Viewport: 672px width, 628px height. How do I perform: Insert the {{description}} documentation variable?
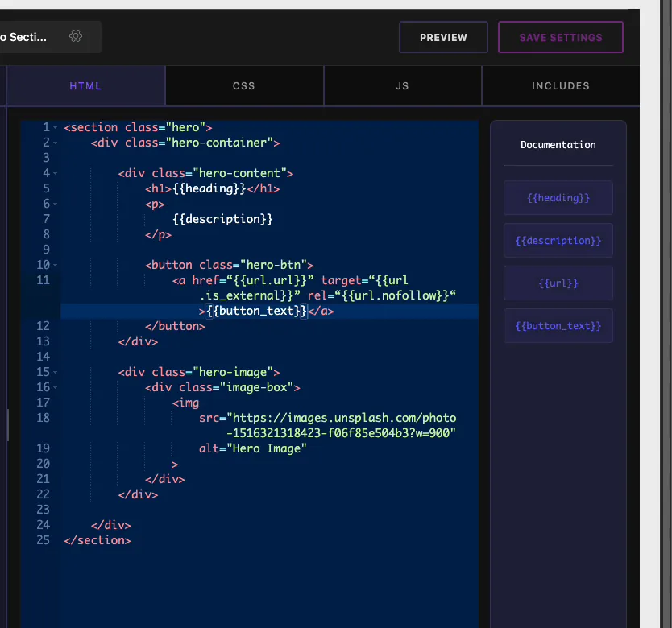(x=558, y=241)
